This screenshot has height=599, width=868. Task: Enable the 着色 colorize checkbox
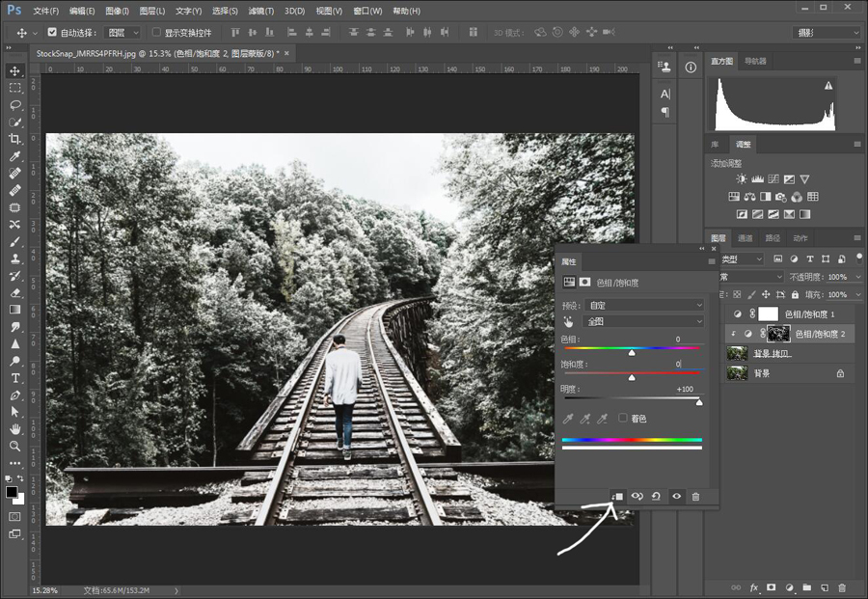pyautogui.click(x=623, y=418)
